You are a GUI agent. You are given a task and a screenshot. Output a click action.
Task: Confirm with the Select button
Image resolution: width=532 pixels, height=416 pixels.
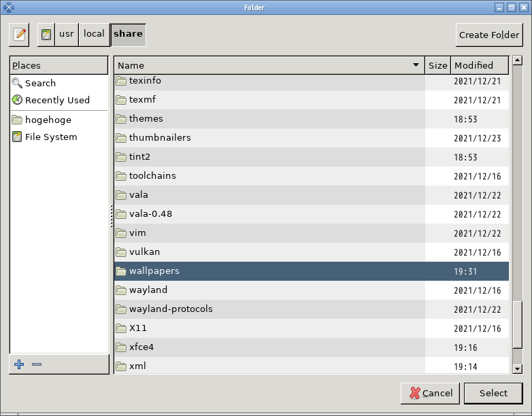(493, 394)
